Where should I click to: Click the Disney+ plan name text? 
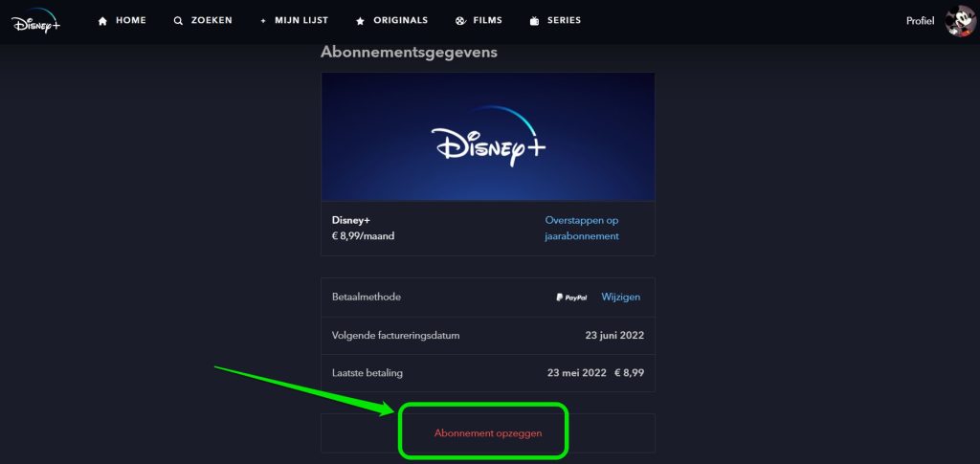pyautogui.click(x=350, y=220)
